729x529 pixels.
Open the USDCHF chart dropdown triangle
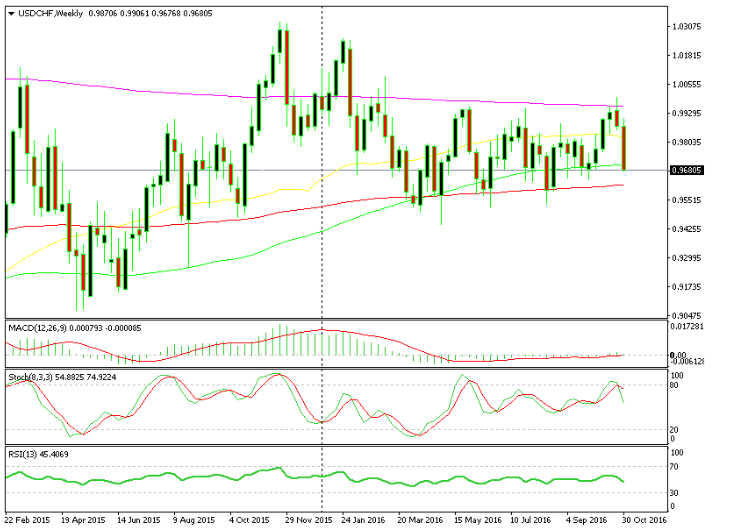coord(11,14)
